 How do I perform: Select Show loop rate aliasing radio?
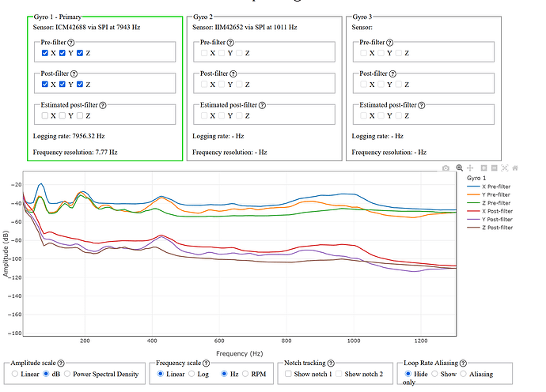[434, 374]
